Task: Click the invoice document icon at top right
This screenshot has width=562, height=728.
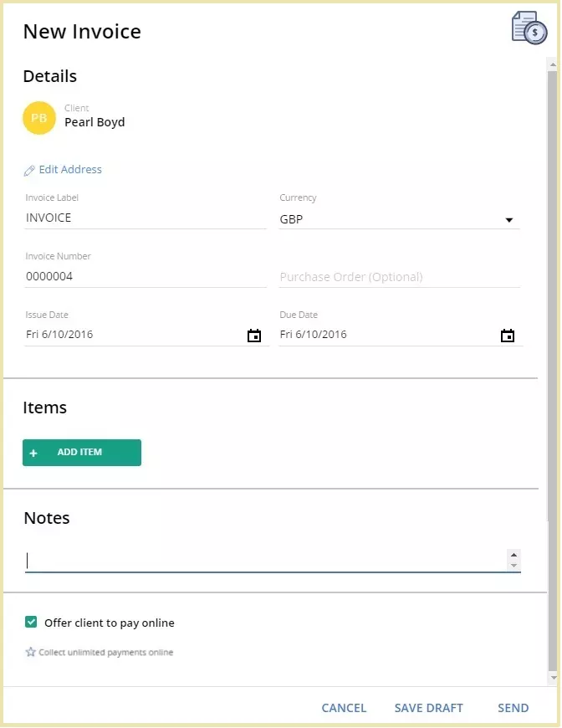Action: 529,28
